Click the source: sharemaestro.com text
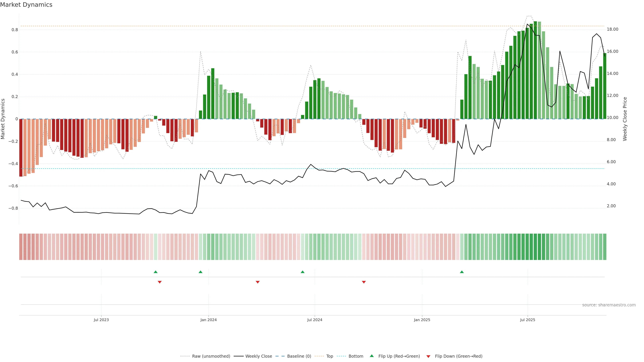Viewport: 644px width, 362px height. tap(609, 305)
